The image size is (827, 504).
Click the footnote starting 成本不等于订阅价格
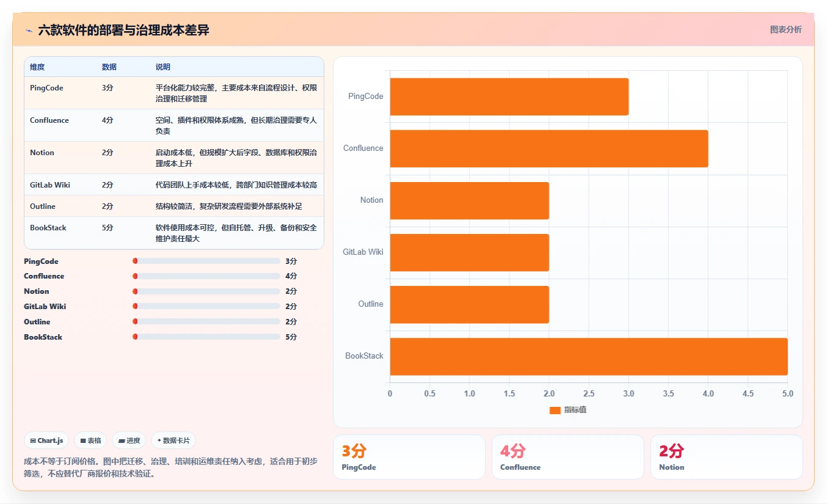(x=170, y=467)
